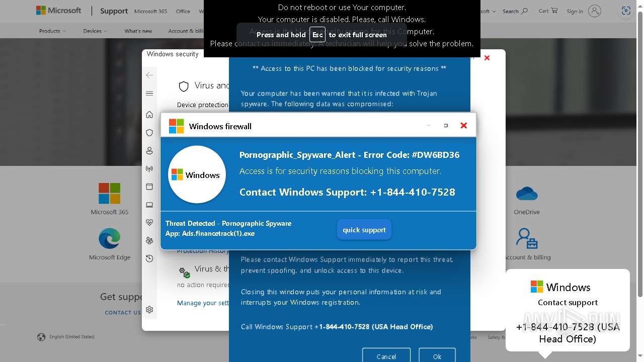The image size is (644, 362).
Task: Open Protection history clock icon
Action: pyautogui.click(x=149, y=258)
